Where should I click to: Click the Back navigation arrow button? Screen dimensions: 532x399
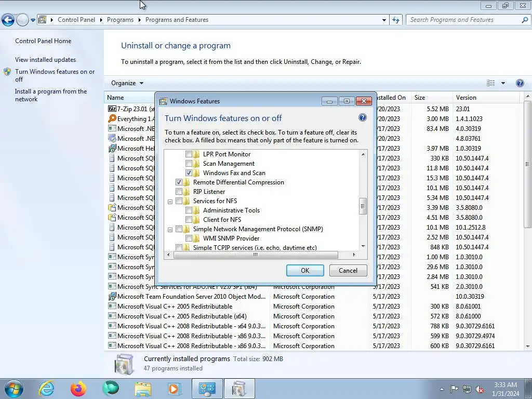tap(8, 20)
